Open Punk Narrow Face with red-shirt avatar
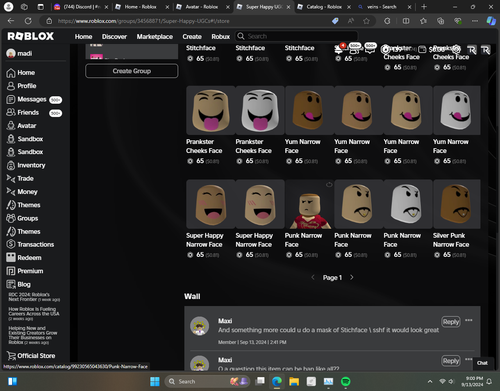This screenshot has height=391, width=500. point(309,204)
